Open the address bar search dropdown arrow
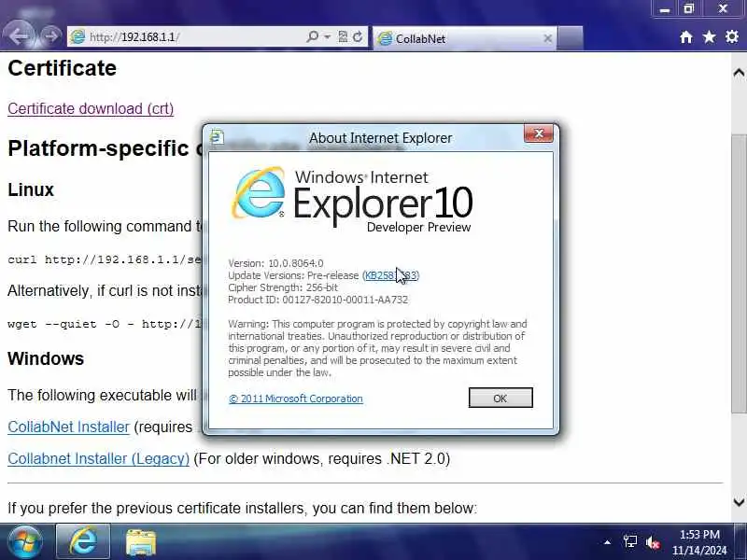Viewport: 747px width, 560px height. [328, 36]
